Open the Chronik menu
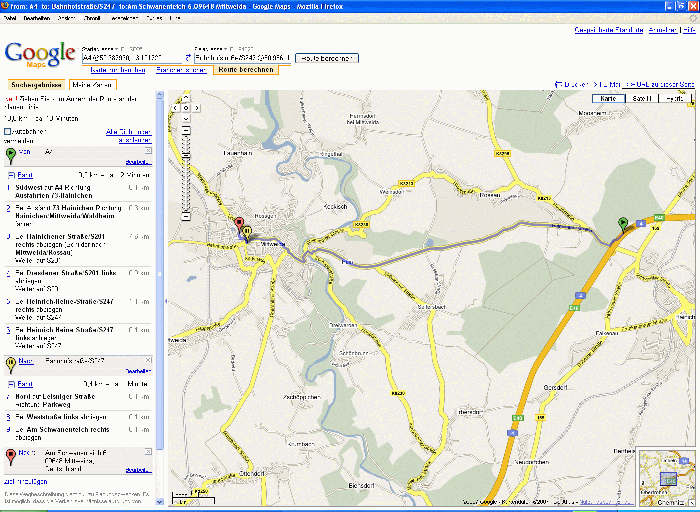Screen dimensions: 700x512 [x=92, y=18]
